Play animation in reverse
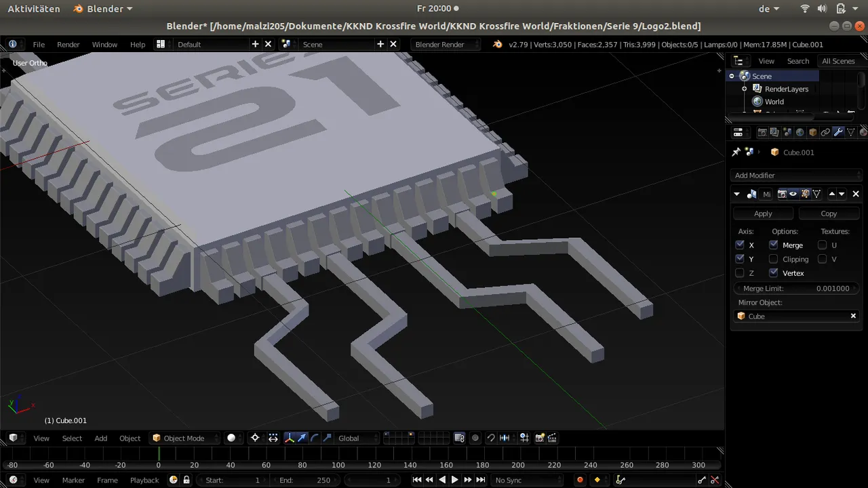868x488 pixels. click(442, 480)
